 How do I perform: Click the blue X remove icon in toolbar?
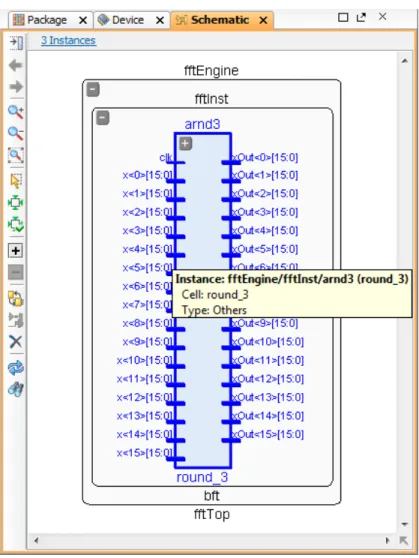(x=16, y=342)
